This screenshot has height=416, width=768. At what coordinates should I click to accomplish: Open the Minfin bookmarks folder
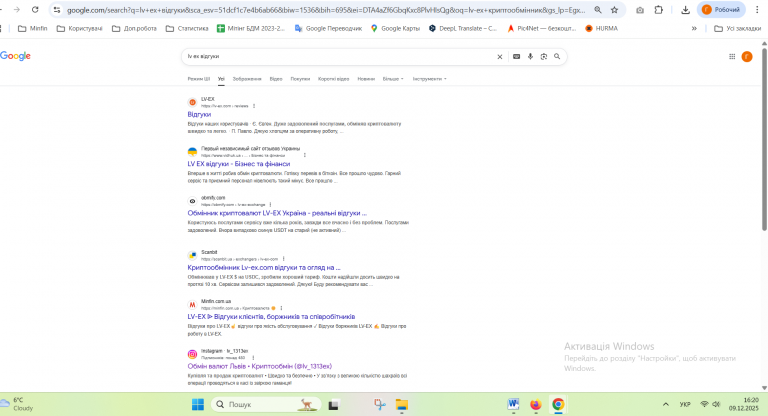(x=33, y=28)
